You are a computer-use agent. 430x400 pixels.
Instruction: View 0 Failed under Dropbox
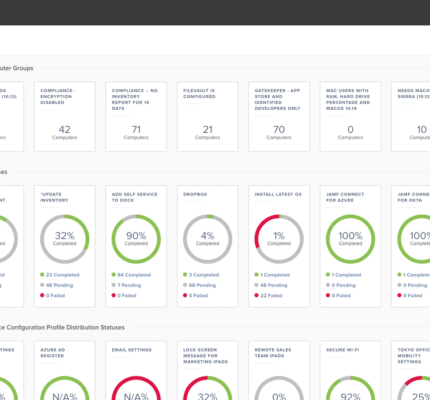click(x=195, y=296)
